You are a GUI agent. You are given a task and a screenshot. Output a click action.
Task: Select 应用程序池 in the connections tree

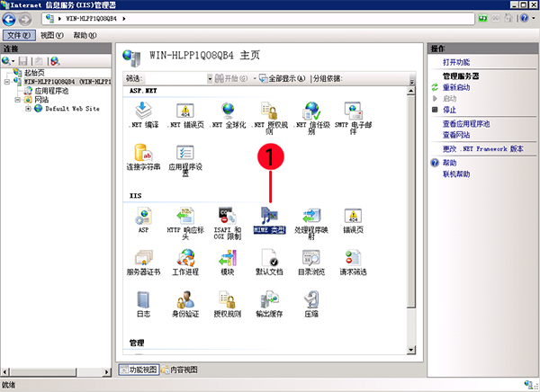(x=51, y=91)
